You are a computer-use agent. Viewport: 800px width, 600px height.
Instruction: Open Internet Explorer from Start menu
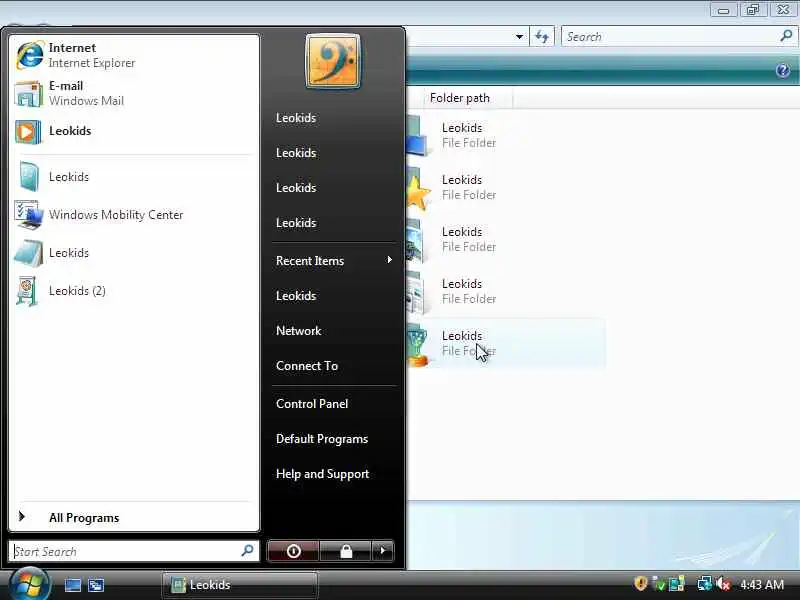tap(134, 55)
